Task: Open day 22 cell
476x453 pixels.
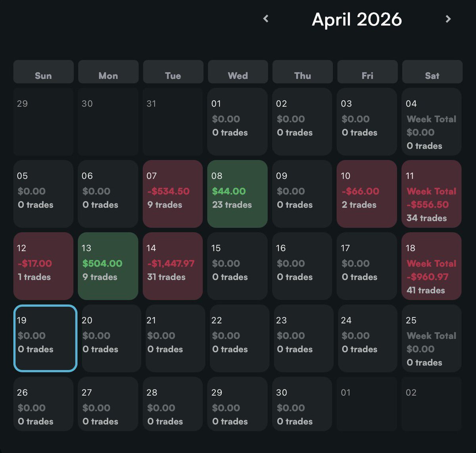Action: (x=240, y=338)
